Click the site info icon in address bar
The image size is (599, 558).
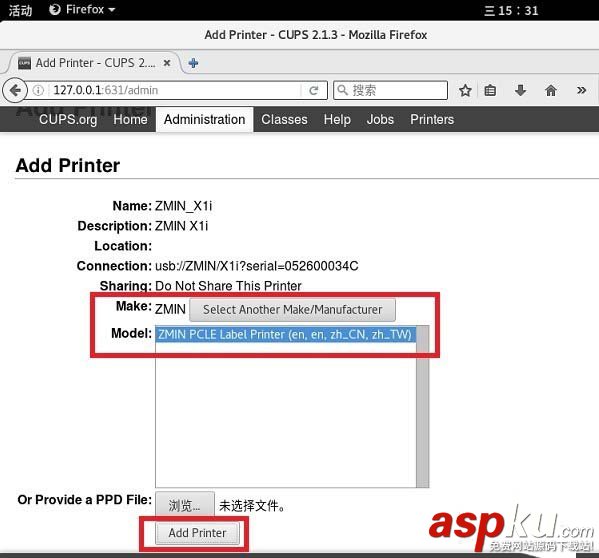point(38,91)
